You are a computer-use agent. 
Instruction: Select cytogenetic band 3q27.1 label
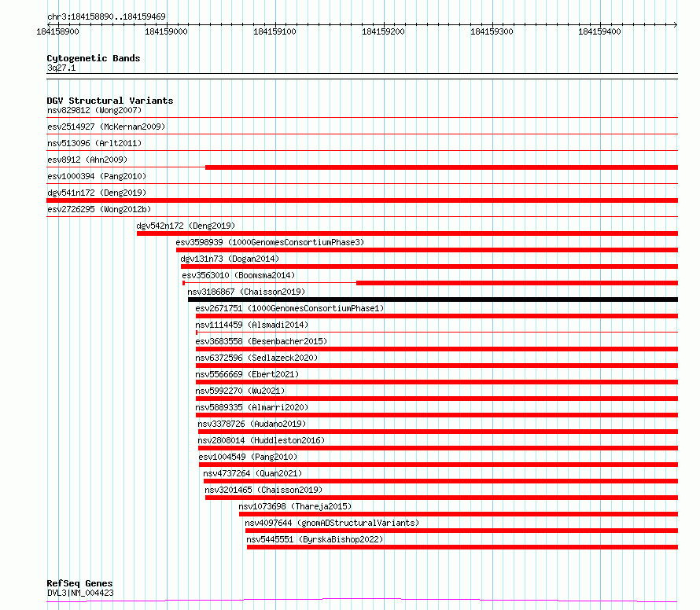click(x=61, y=68)
